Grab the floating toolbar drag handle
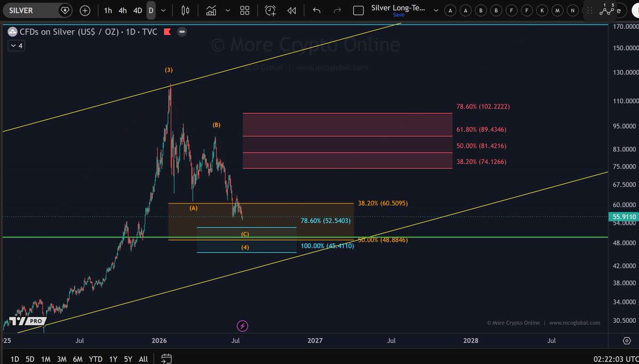The height and width of the screenshot is (364, 639). 589,10
